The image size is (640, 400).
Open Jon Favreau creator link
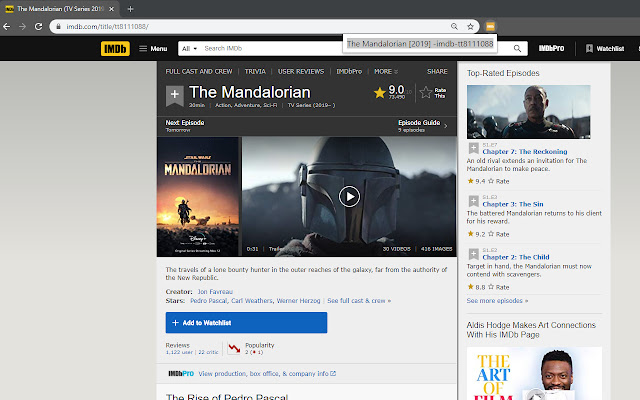coord(215,292)
